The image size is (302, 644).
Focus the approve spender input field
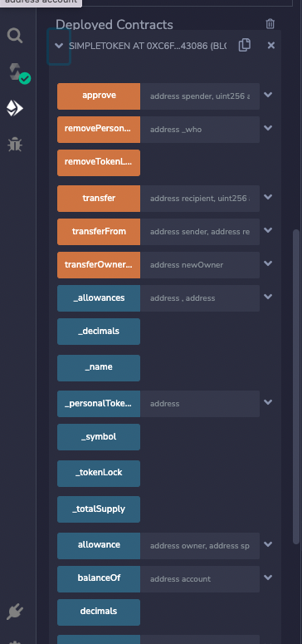[x=200, y=96]
